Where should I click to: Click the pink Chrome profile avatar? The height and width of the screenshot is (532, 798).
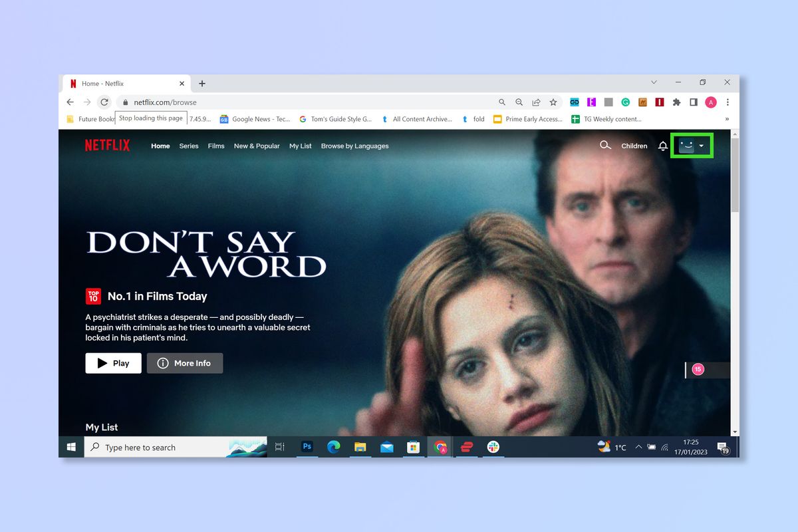(710, 102)
